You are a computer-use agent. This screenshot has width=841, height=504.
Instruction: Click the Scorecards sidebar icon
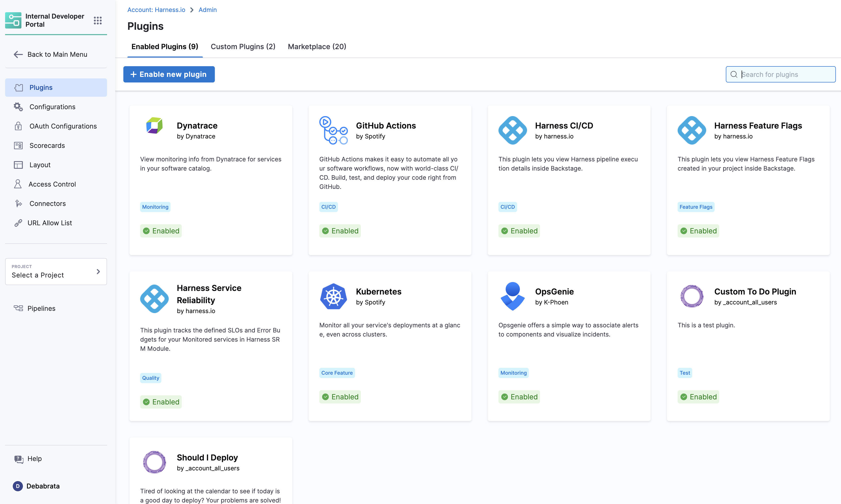tap(18, 145)
